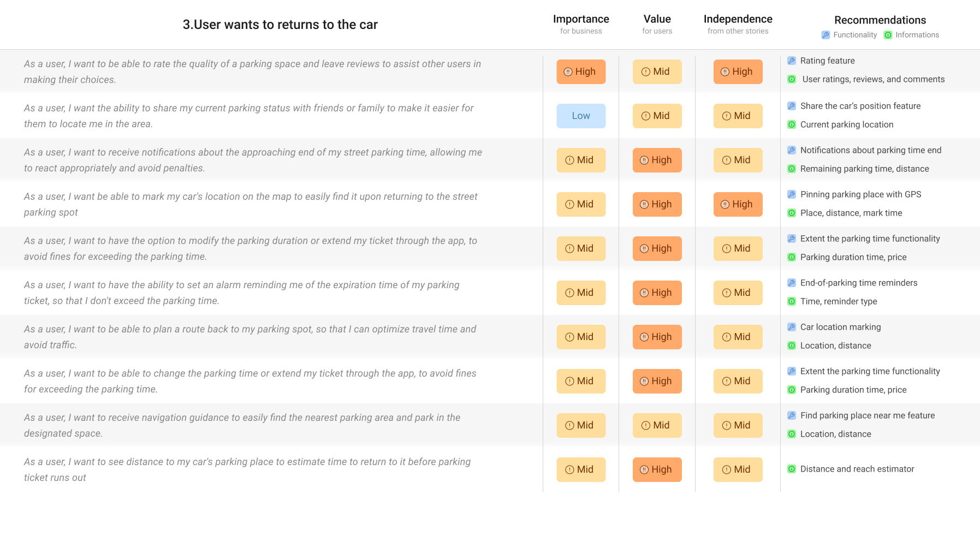
Task: Select the story about sharing parking status with friends
Action: (x=248, y=116)
